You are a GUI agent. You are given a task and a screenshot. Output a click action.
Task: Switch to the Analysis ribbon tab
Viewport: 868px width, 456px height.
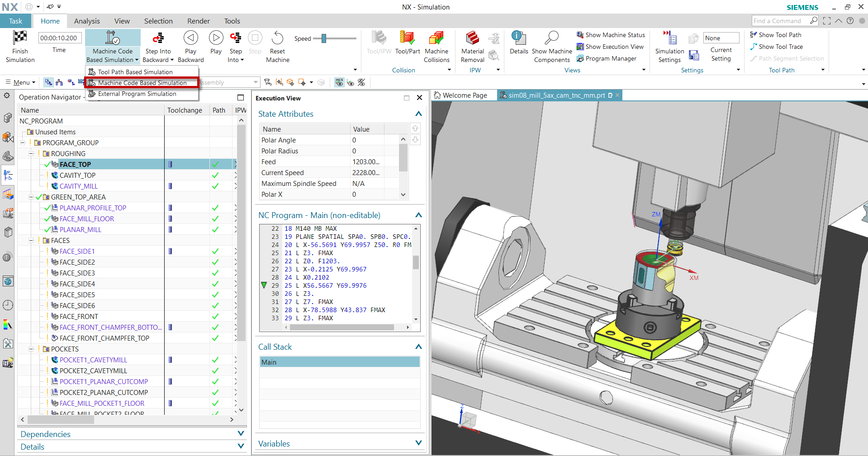click(x=87, y=21)
